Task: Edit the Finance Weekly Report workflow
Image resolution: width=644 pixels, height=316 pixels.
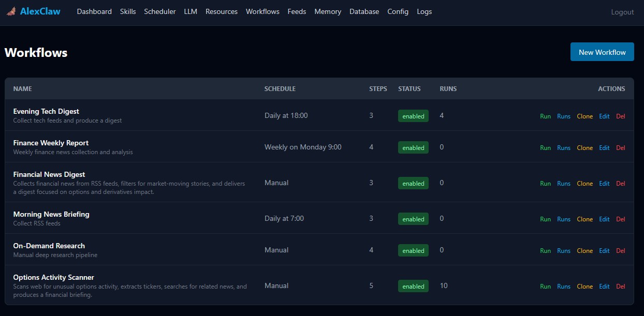Action: coord(604,147)
